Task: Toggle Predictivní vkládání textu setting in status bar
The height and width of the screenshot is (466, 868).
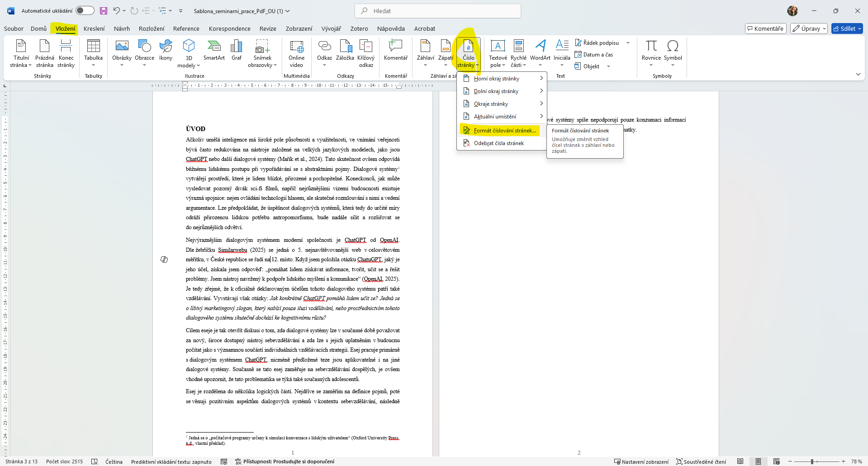Action: coord(171,461)
